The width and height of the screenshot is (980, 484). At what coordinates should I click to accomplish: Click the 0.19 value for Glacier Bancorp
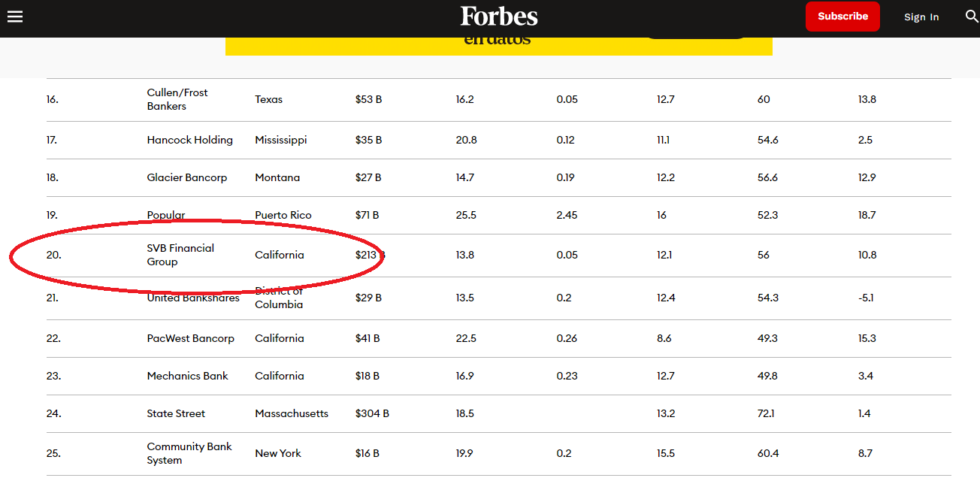566,177
